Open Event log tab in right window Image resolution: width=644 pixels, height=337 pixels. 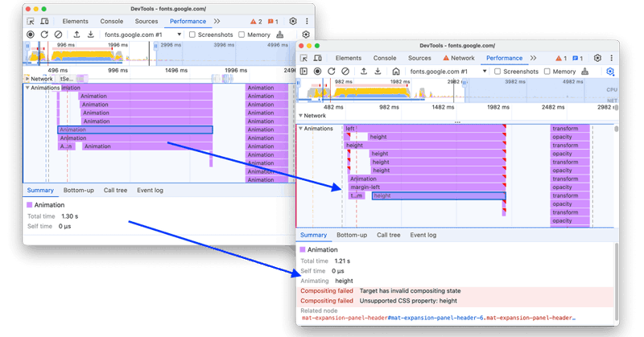423,235
